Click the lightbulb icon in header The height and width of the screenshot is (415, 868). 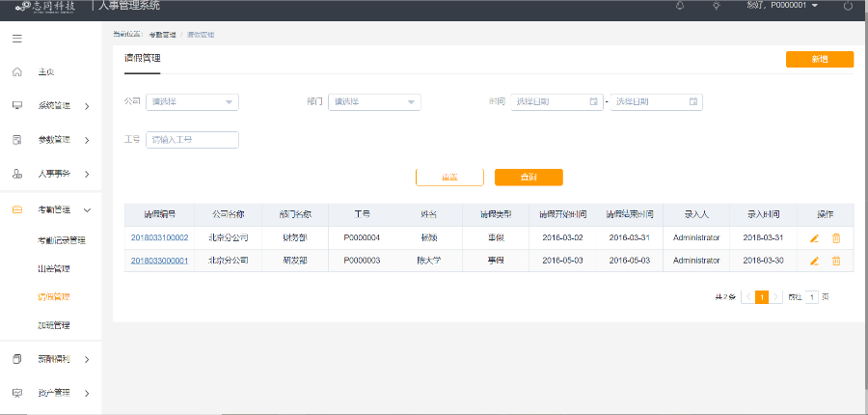(717, 6)
